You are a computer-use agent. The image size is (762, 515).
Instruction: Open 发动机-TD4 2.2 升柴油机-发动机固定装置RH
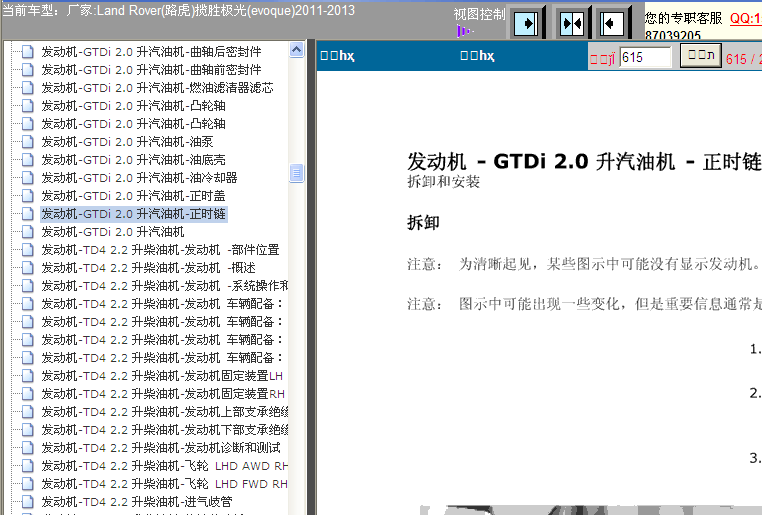tap(163, 394)
